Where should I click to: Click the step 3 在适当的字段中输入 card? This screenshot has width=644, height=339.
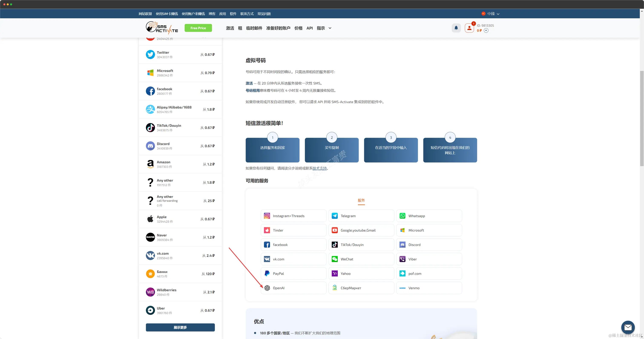pyautogui.click(x=391, y=150)
